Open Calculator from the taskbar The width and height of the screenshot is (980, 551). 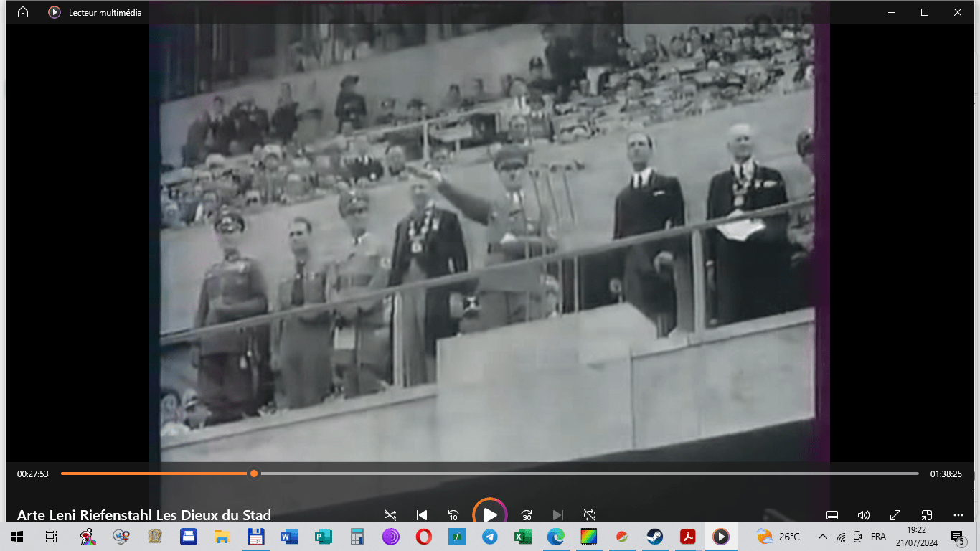point(357,536)
